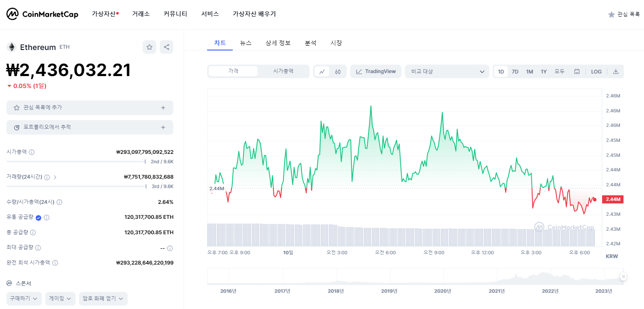The height and width of the screenshot is (309, 644).
Task: Select 1Y time range
Action: coord(544,71)
